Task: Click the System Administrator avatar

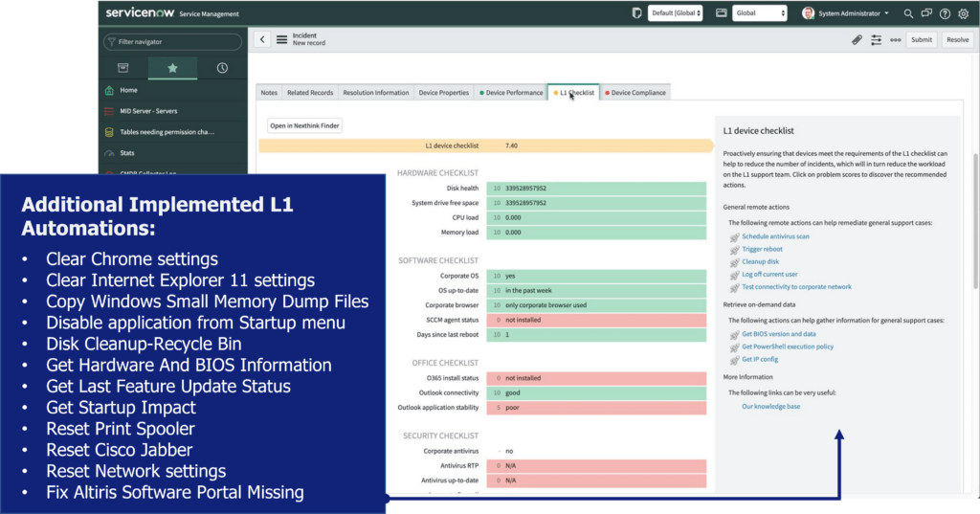Action: pos(808,13)
